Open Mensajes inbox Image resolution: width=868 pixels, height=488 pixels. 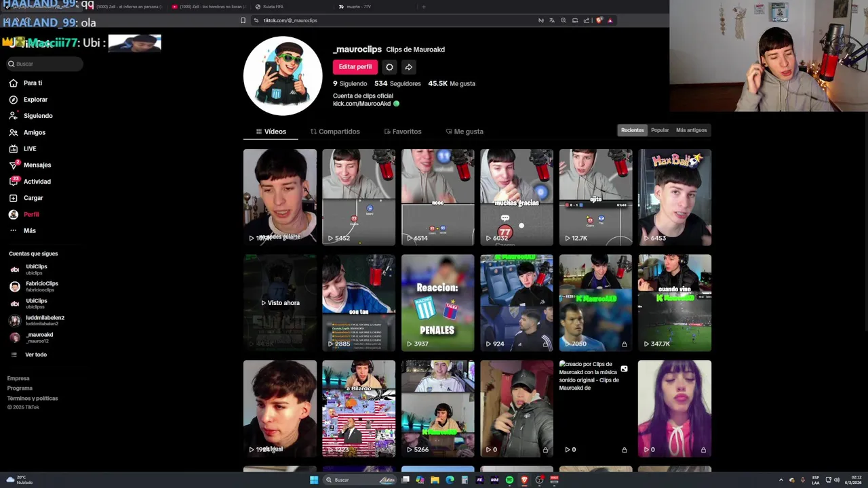tap(30, 165)
